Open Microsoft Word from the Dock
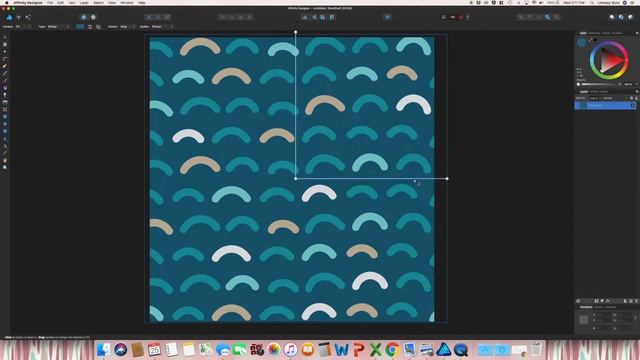Screen dimensions: 640x360 [x=341, y=350]
